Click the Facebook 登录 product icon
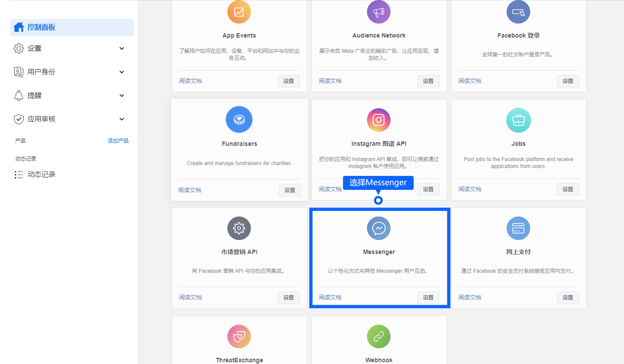This screenshot has height=364, width=624. 518,12
